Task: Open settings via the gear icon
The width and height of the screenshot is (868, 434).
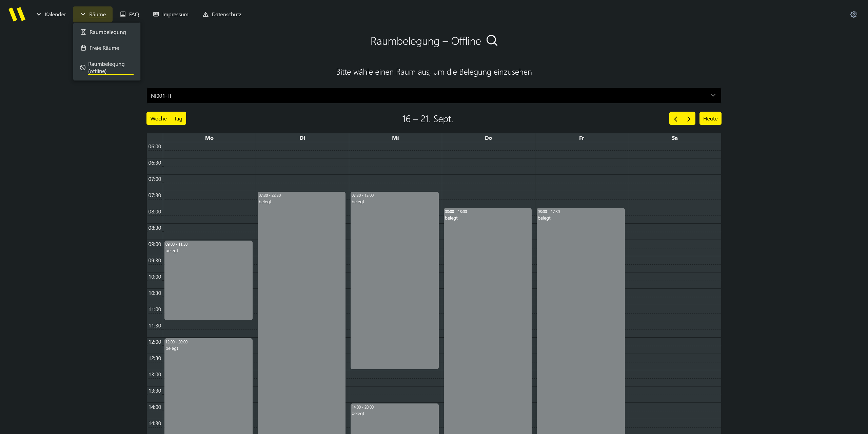Action: [x=853, y=14]
